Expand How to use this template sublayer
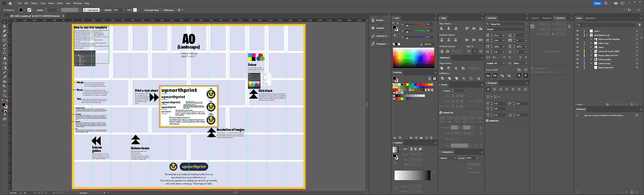The image size is (644, 195). (591, 39)
